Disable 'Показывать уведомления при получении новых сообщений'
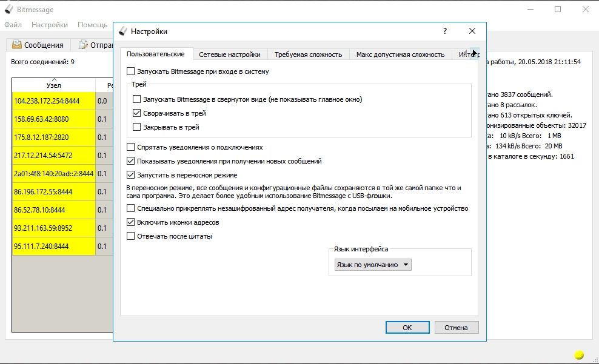The height and width of the screenshot is (364, 599). click(130, 161)
